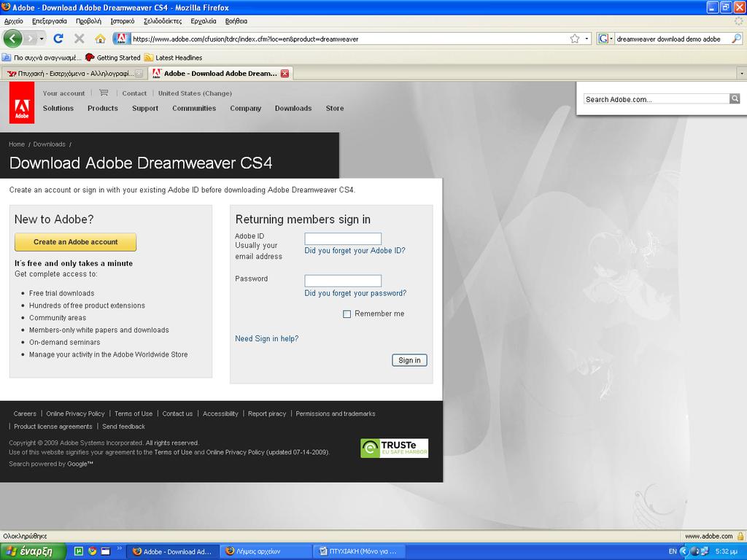Screen dimensions: 747x560
Task: Open the Google search engine selector dropdown
Action: pos(604,39)
